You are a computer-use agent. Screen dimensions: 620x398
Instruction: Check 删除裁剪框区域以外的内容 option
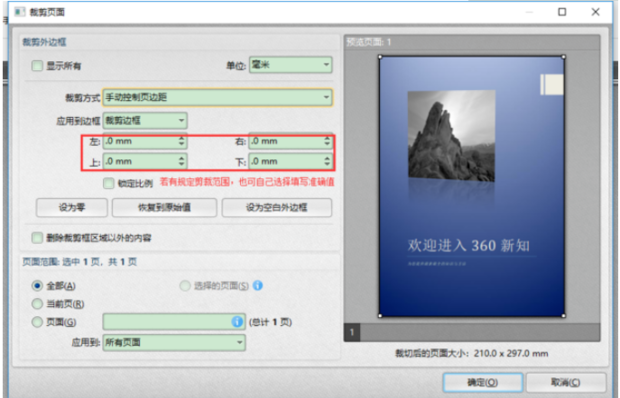37,238
